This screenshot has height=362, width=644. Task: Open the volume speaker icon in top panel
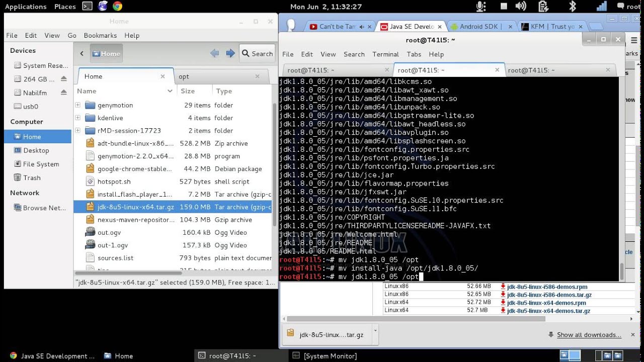tap(521, 7)
